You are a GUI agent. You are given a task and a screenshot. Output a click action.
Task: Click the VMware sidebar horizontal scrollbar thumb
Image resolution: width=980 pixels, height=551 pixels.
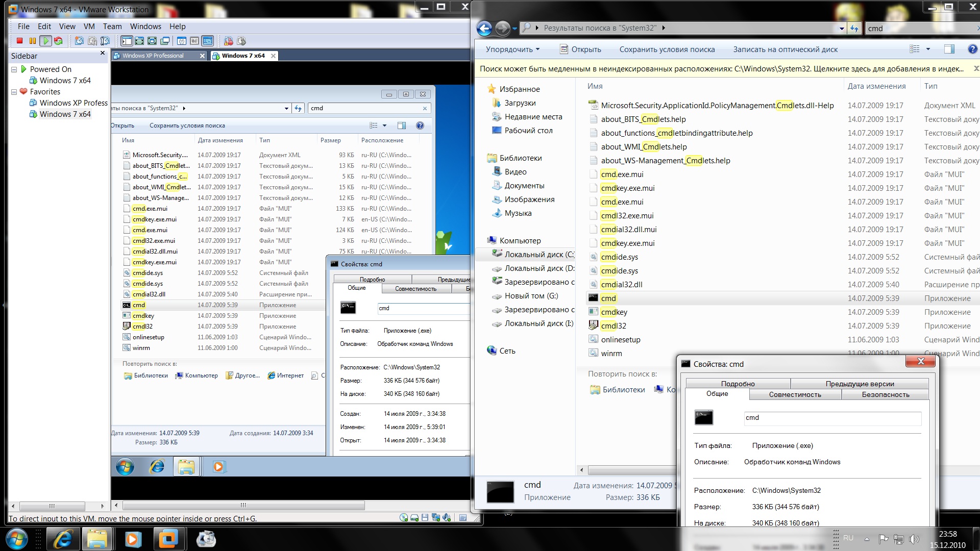(x=52, y=506)
